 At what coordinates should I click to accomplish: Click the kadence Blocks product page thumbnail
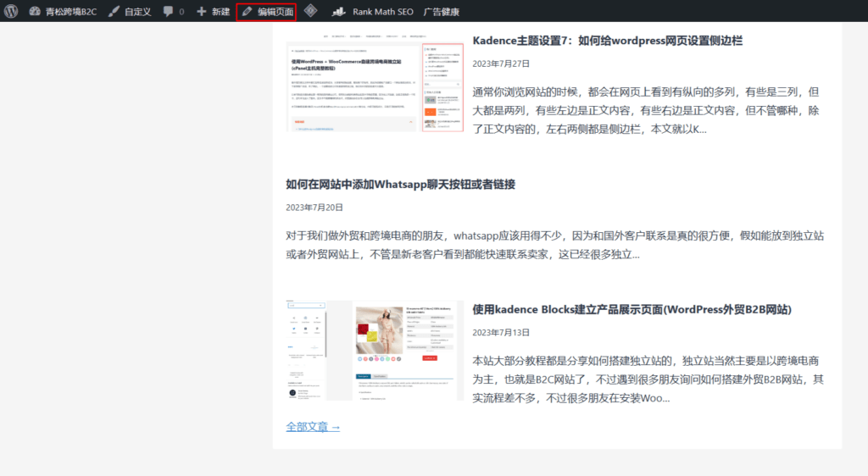pyautogui.click(x=374, y=350)
